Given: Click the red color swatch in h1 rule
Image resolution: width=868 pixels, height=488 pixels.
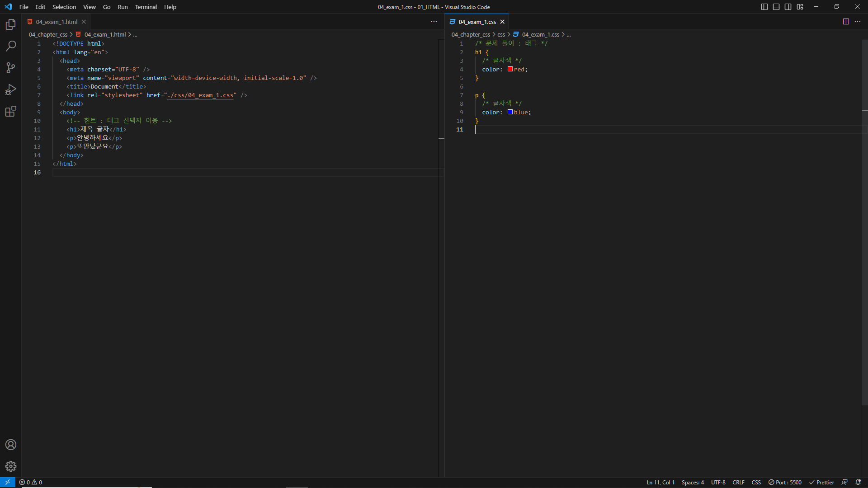Looking at the screenshot, I should (x=510, y=69).
